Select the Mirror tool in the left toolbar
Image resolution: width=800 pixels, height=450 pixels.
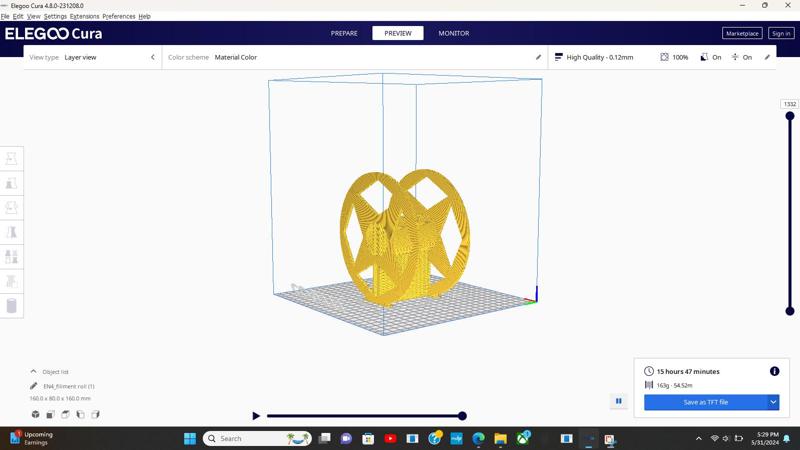tap(11, 232)
